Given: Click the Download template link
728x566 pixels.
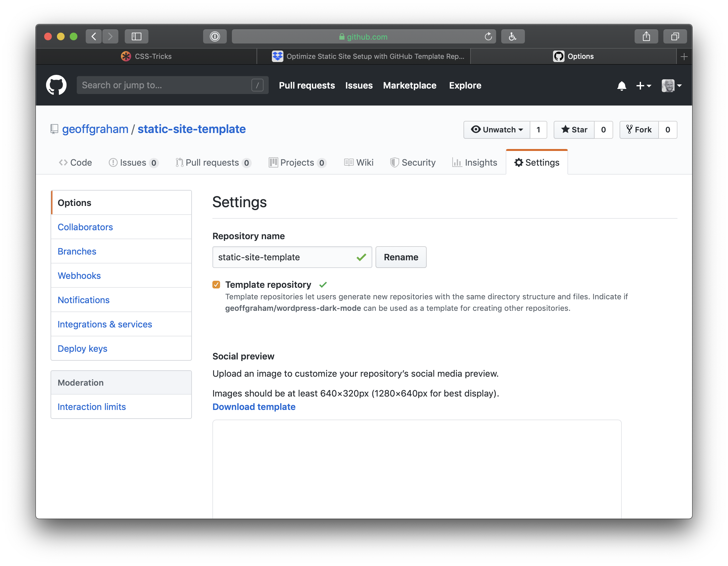Looking at the screenshot, I should tap(254, 406).
